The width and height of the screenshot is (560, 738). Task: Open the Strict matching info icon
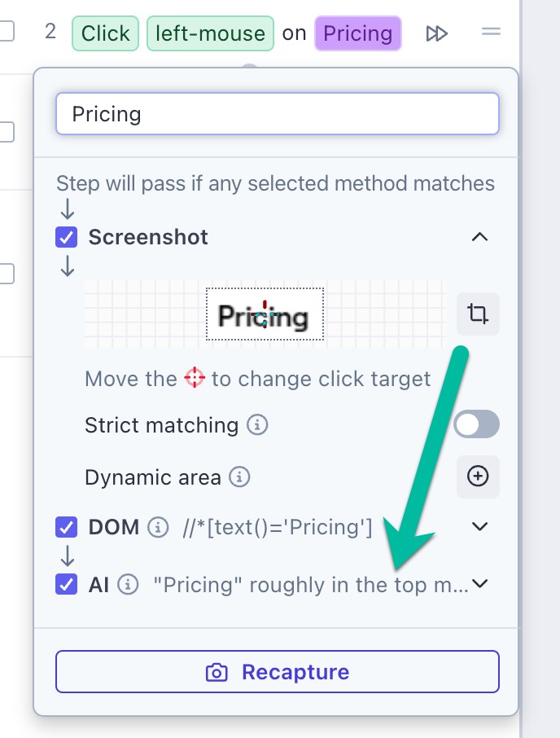(x=257, y=425)
